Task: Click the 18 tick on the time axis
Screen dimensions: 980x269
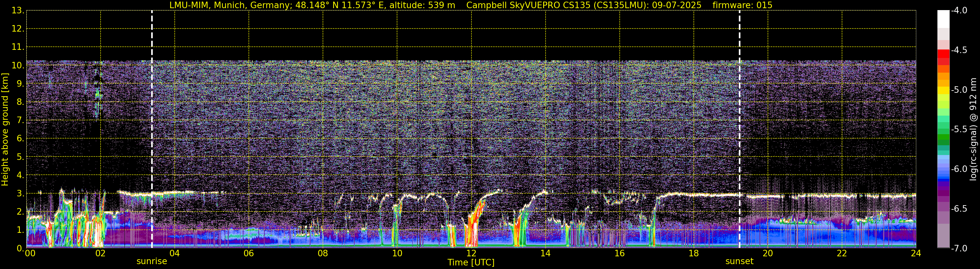Action: coord(693,253)
